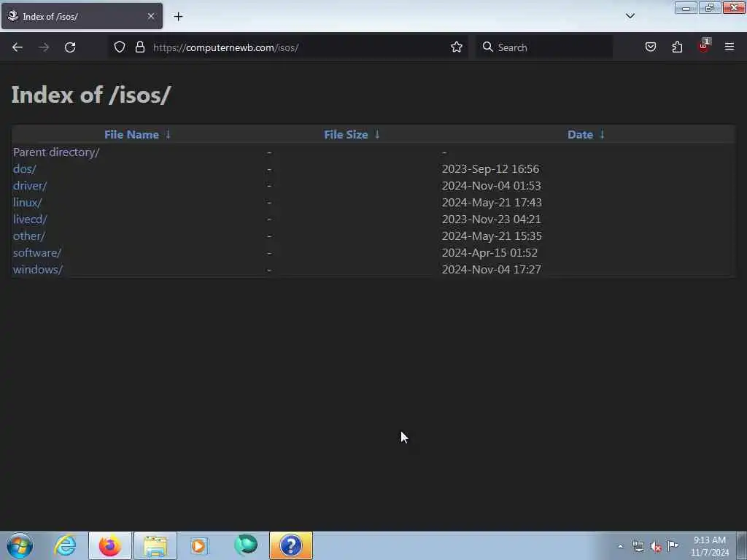Click the uBlock Origin extension icon

tap(704, 46)
